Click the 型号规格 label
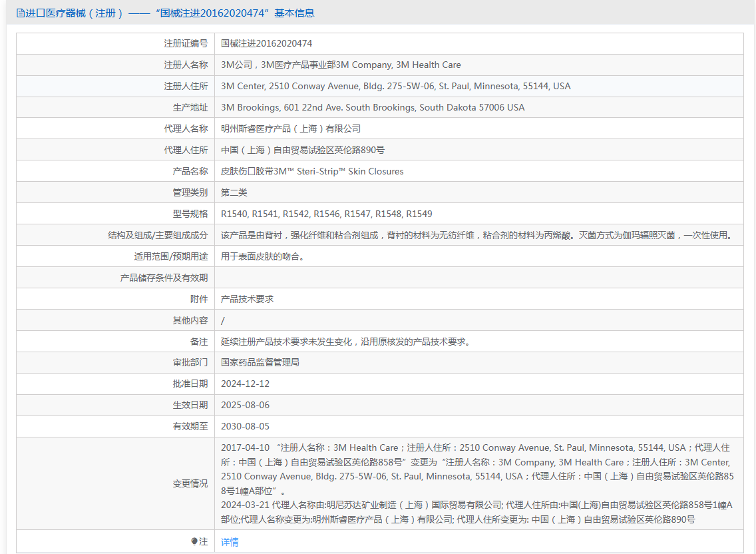 pos(190,213)
